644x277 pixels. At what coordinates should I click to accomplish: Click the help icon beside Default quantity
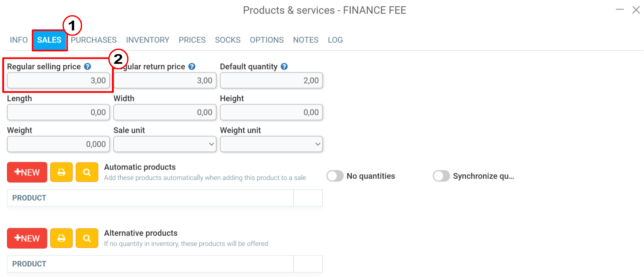(x=284, y=67)
